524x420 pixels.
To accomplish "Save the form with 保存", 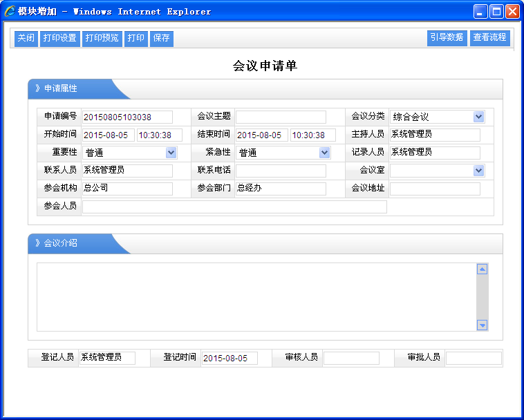I will 161,39.
